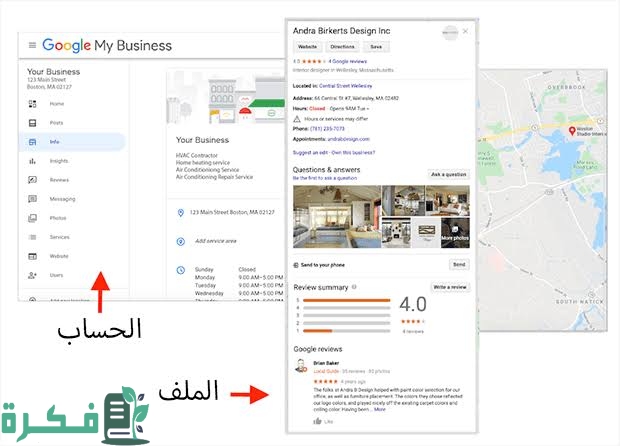
Task: Click the Reviews icon in sidebar
Action: click(33, 180)
